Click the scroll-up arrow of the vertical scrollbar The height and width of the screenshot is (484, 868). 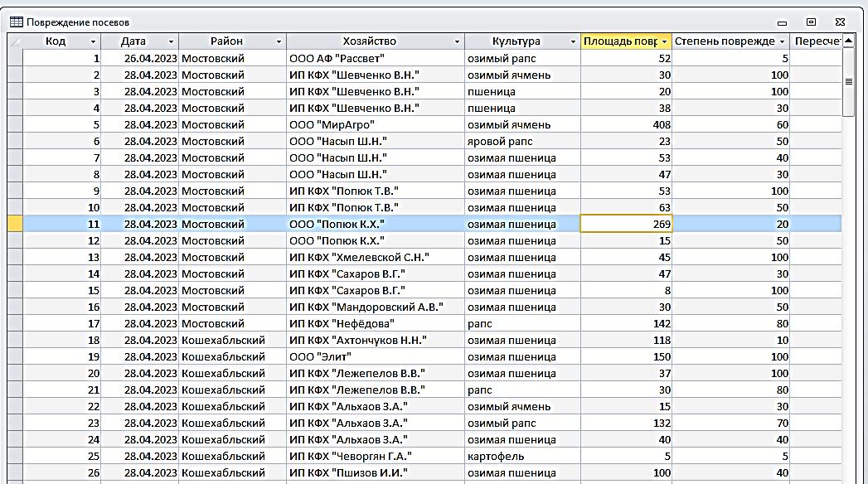coord(848,41)
